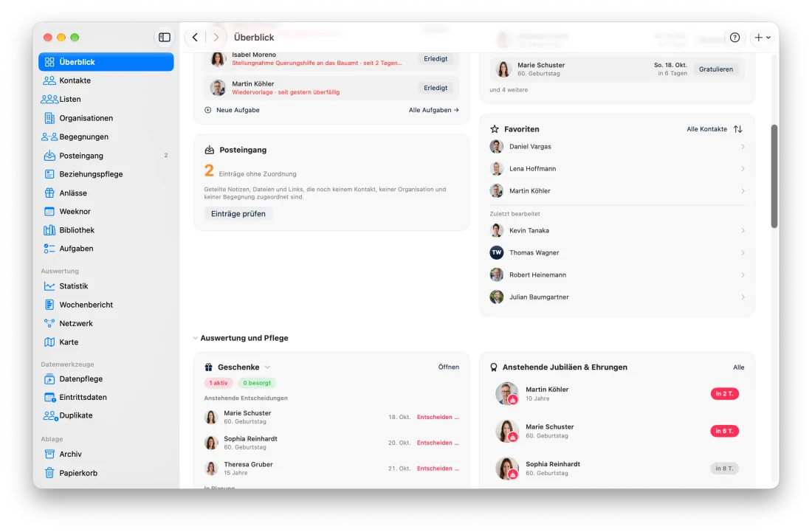
Task: Click the vertical scrollbar thumb
Action: pyautogui.click(x=774, y=176)
